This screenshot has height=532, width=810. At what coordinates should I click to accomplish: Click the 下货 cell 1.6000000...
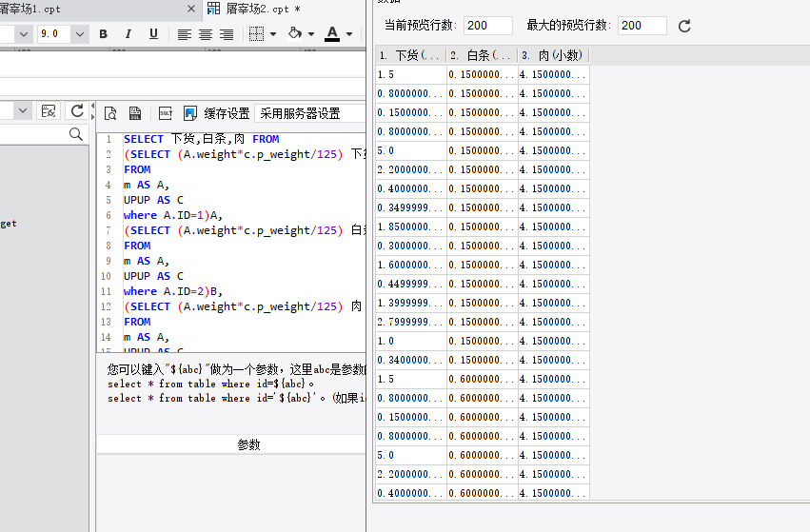(411, 265)
